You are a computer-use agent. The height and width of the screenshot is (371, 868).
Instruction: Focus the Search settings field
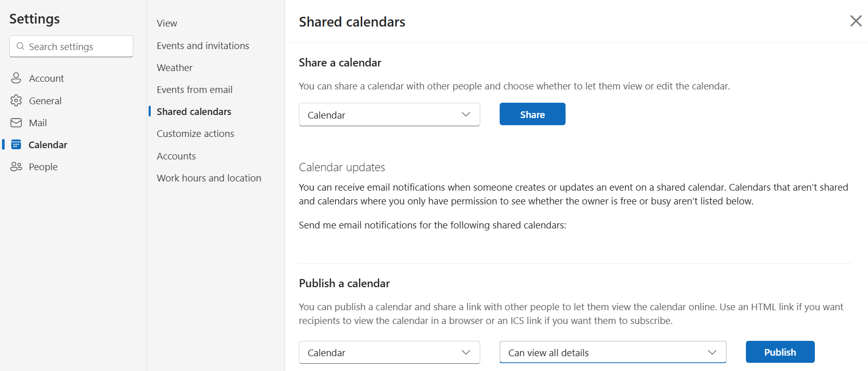tap(71, 47)
